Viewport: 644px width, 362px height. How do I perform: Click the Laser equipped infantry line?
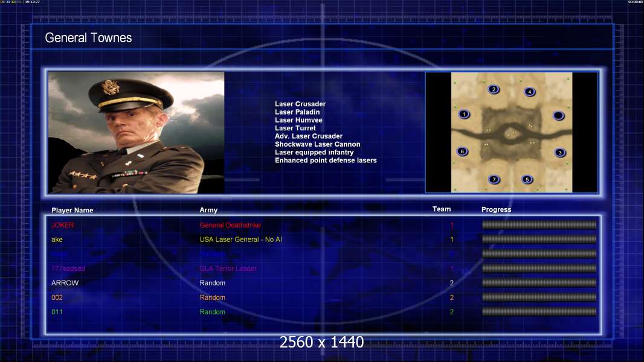[x=314, y=152]
